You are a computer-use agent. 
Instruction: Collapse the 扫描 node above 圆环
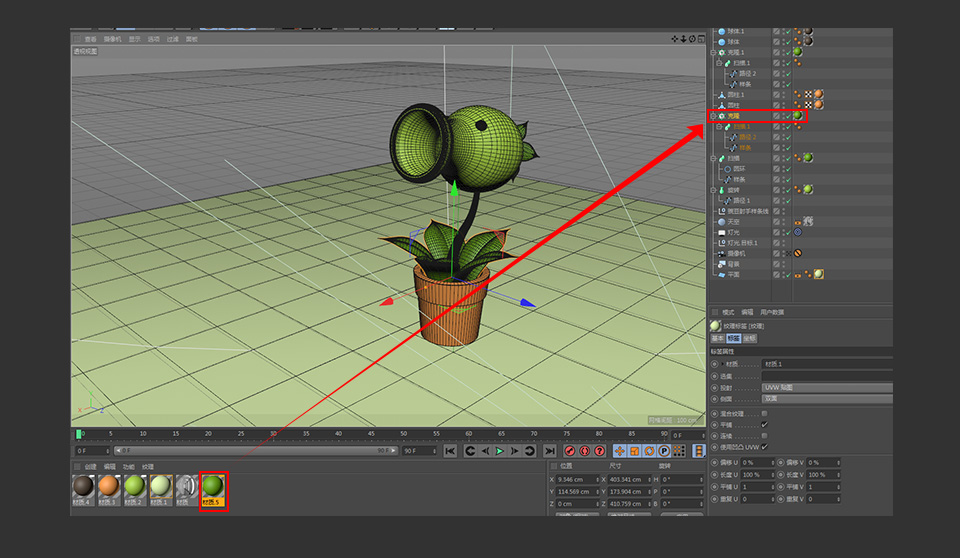[713, 158]
